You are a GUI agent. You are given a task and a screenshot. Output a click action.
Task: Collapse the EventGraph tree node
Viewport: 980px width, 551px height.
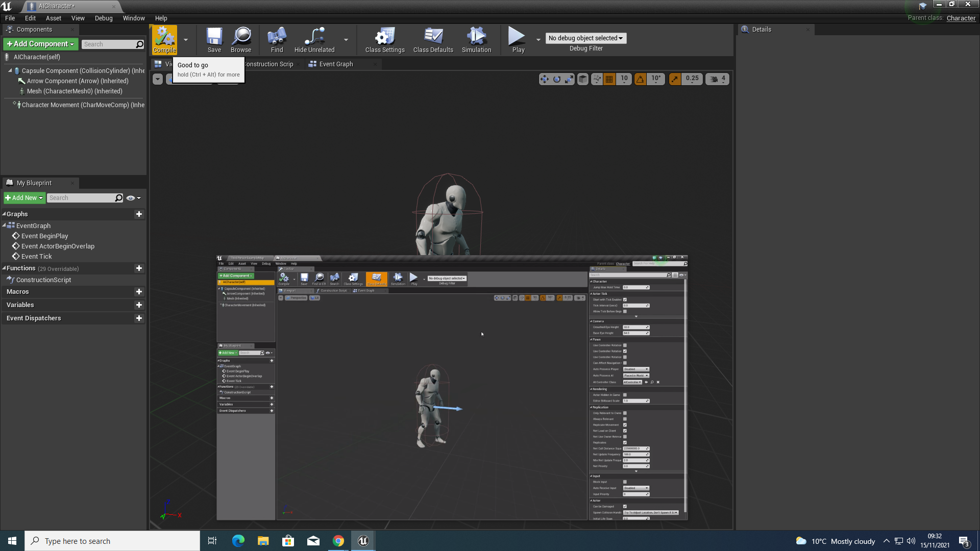coord(4,225)
